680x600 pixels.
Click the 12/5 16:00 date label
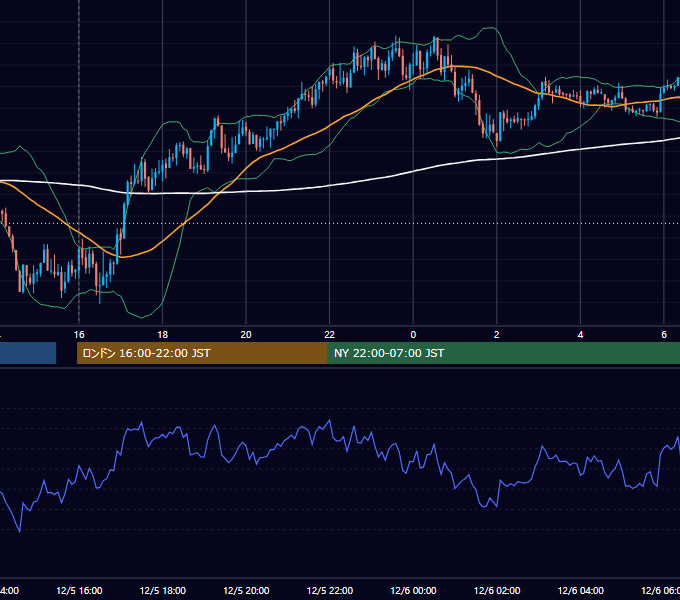pyautogui.click(x=79, y=591)
